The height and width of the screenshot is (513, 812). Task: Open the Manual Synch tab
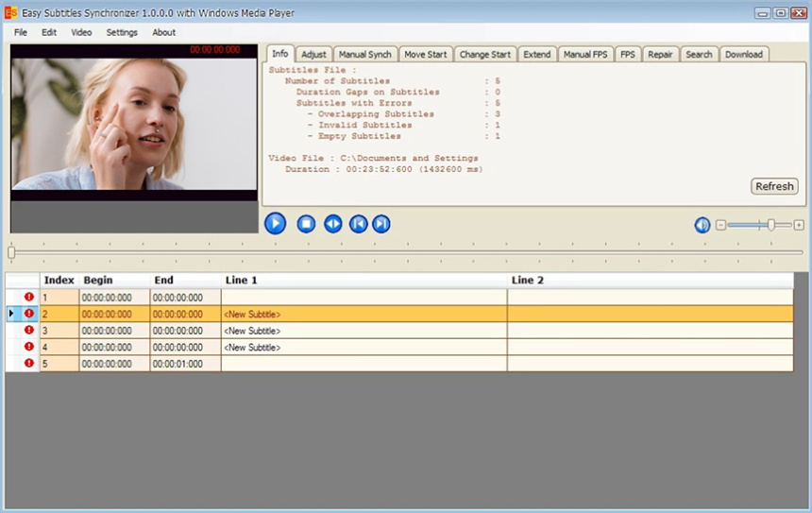point(365,55)
